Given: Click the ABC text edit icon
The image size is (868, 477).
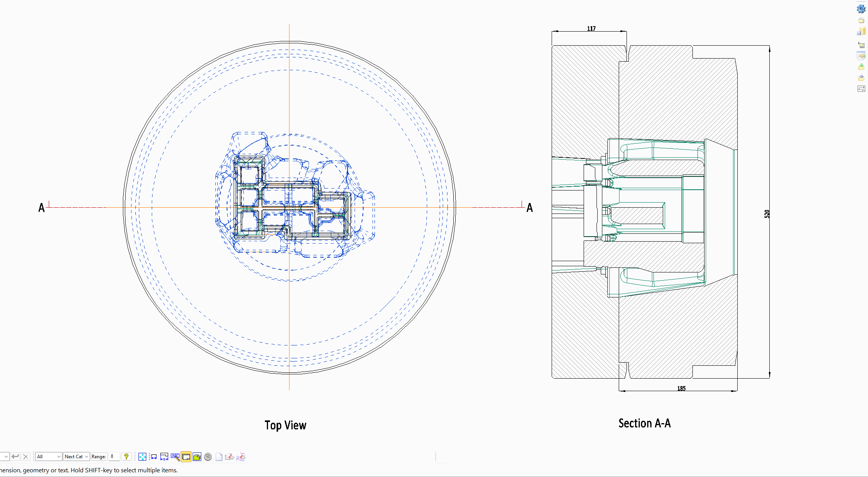Looking at the screenshot, I should click(175, 457).
